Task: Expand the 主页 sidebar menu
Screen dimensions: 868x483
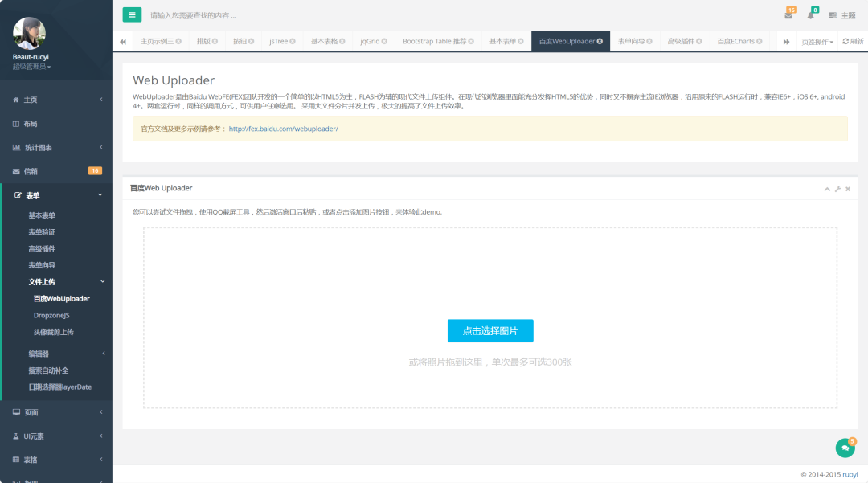Action: pos(56,100)
